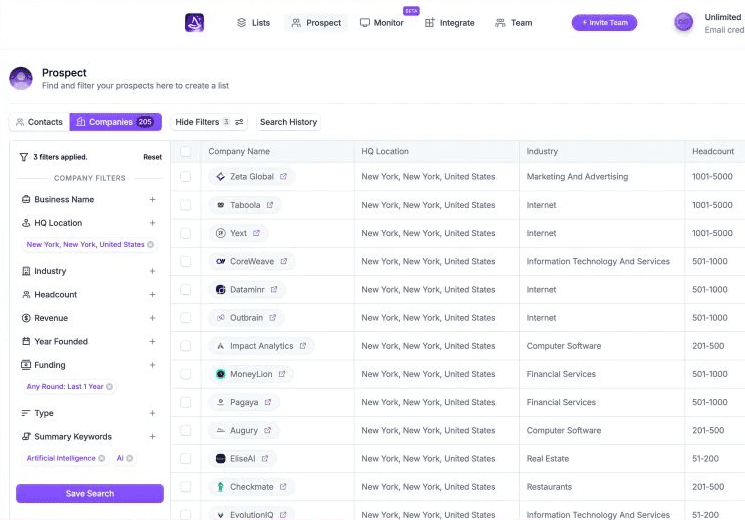
Task: Click the Prospect page avatar icon
Action: point(21,78)
